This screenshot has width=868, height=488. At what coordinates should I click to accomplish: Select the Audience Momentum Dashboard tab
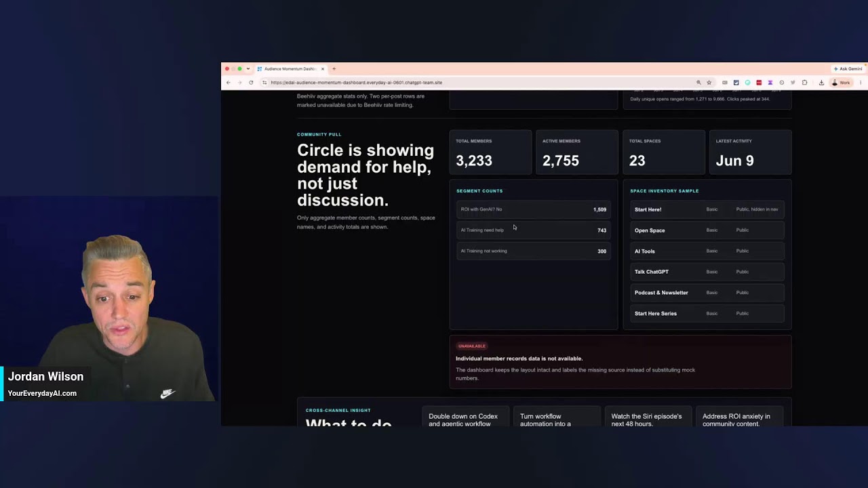[291, 68]
